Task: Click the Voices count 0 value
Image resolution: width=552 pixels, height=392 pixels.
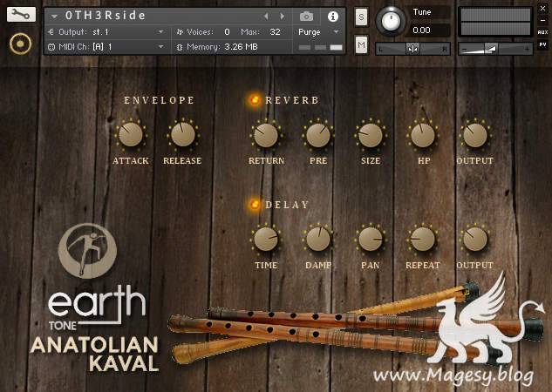Action: [227, 32]
